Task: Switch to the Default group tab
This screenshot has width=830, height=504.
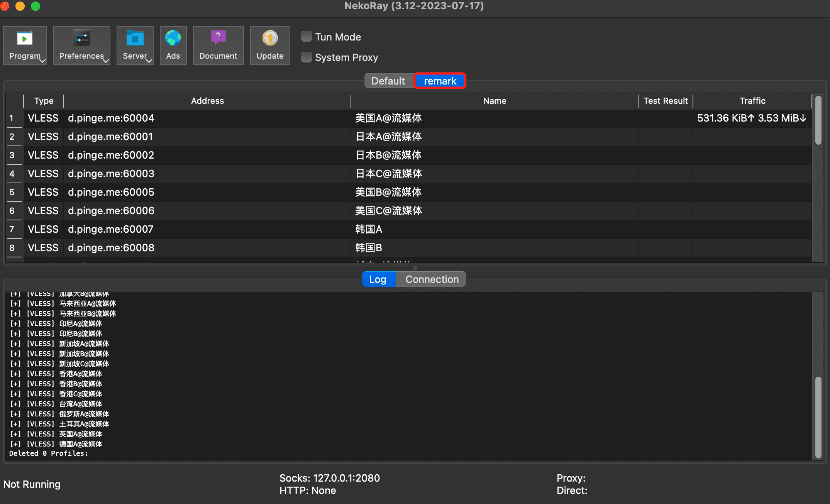Action: [x=389, y=81]
